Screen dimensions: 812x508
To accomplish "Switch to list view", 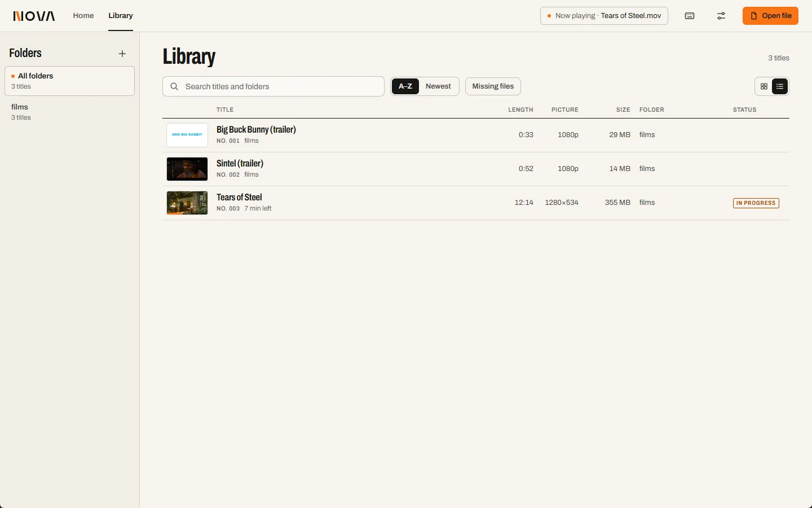I will click(780, 86).
